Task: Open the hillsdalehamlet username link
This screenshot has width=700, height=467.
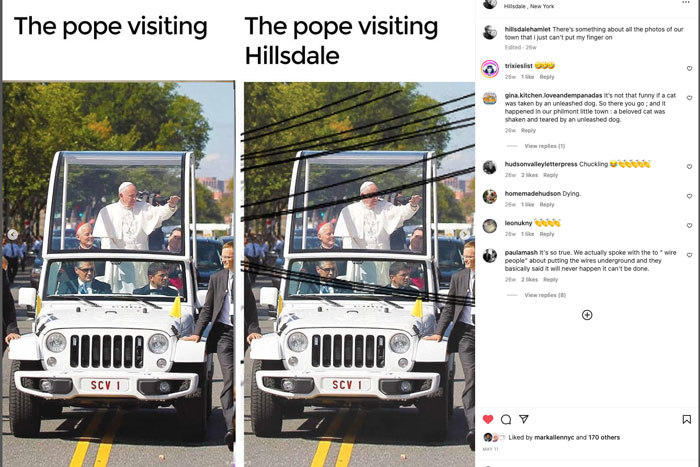Action: tap(527, 29)
